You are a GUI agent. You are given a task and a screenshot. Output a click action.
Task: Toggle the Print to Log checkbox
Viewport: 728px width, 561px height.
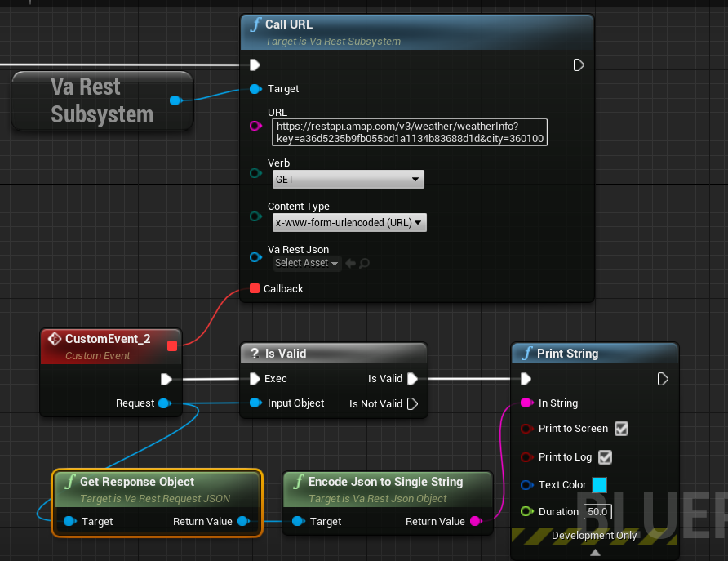(x=605, y=457)
